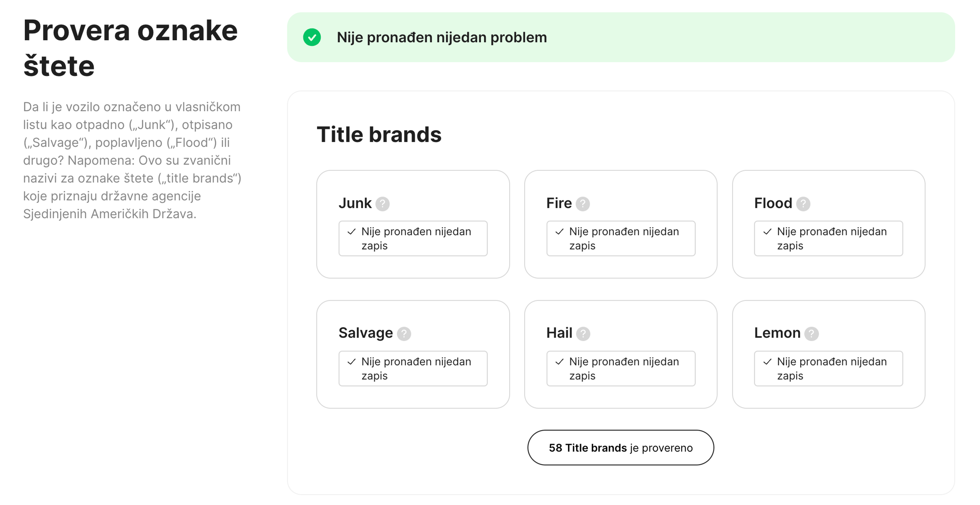Show info via Hail question mark icon

583,334
